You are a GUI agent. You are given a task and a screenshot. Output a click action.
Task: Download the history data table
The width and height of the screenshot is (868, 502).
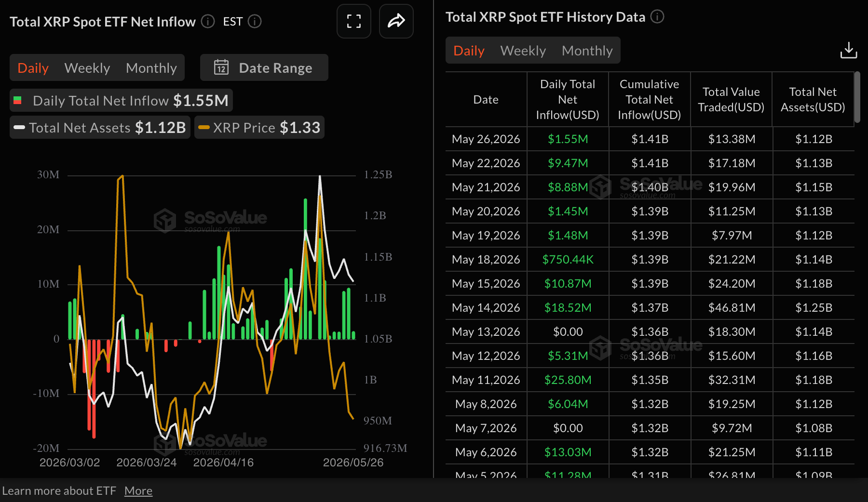point(849,50)
